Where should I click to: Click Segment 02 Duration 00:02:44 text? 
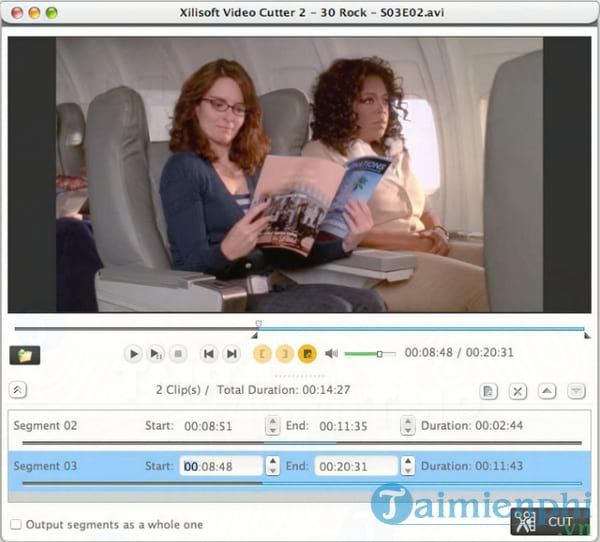[x=472, y=426]
